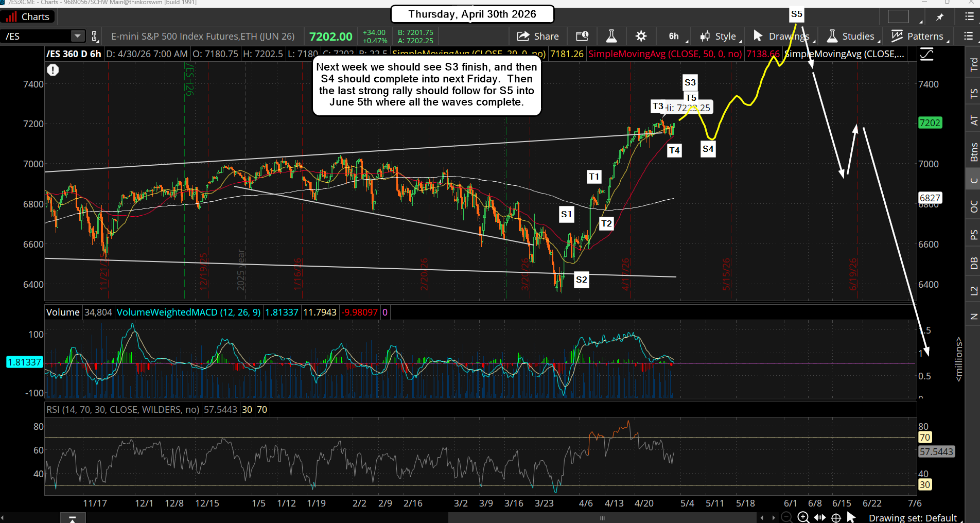Expand the /ES symbol dropdown arrow

tap(77, 36)
